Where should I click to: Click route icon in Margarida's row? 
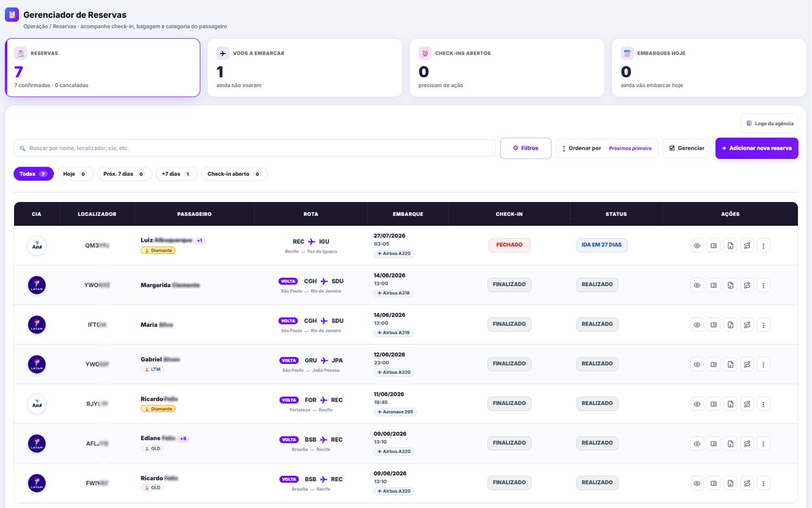(x=747, y=285)
